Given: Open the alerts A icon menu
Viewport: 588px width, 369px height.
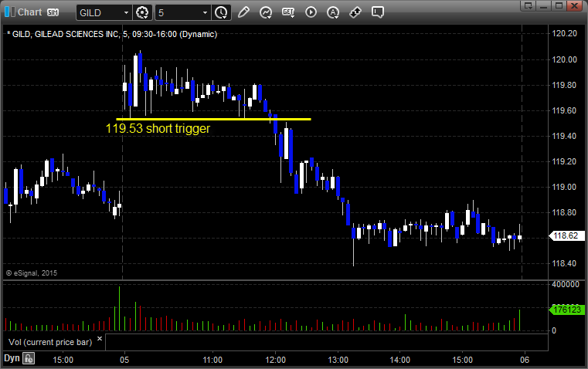Looking at the screenshot, I should (x=332, y=12).
